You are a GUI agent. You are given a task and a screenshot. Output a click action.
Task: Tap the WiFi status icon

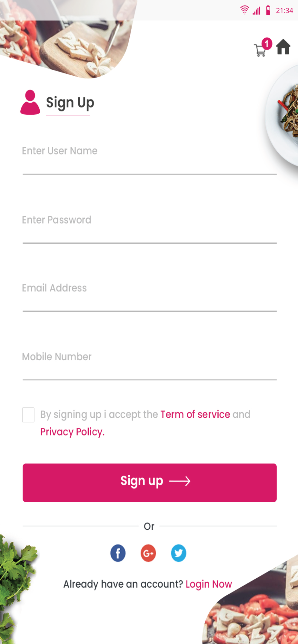245,10
